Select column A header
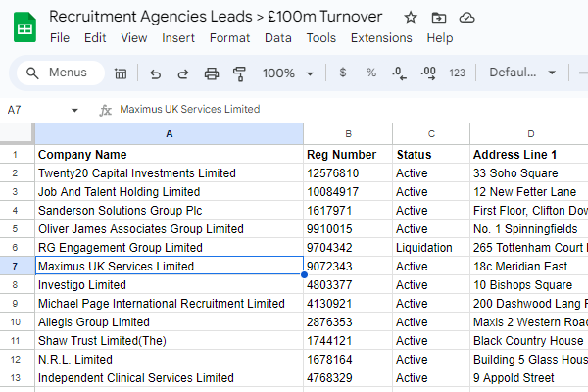This screenshot has width=588, height=392. click(x=170, y=134)
